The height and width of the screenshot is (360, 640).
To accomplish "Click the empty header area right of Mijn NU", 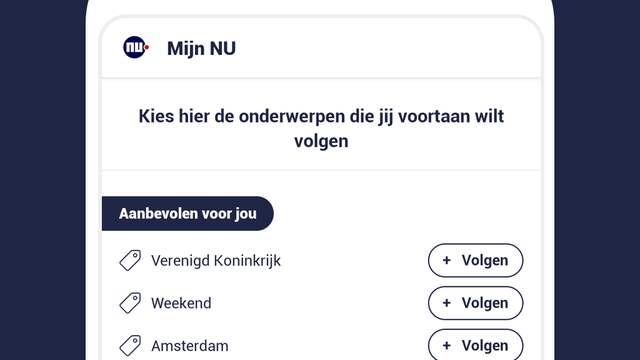I will point(388,48).
